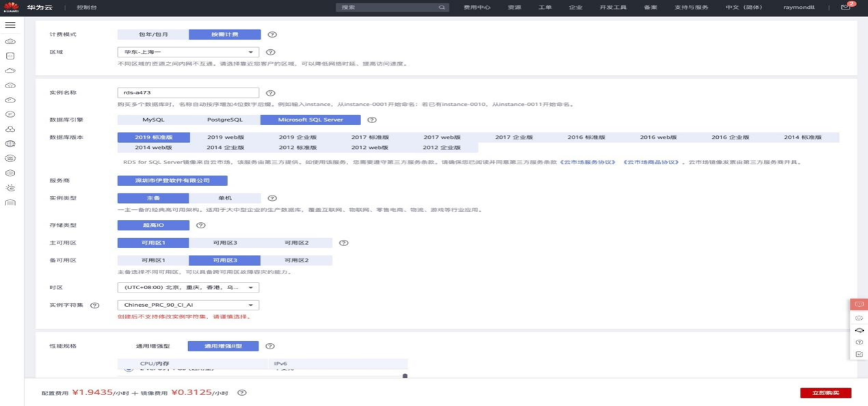The image size is (868, 406).
Task: Click the spec table scrollbar handle
Action: pyautogui.click(x=405, y=375)
